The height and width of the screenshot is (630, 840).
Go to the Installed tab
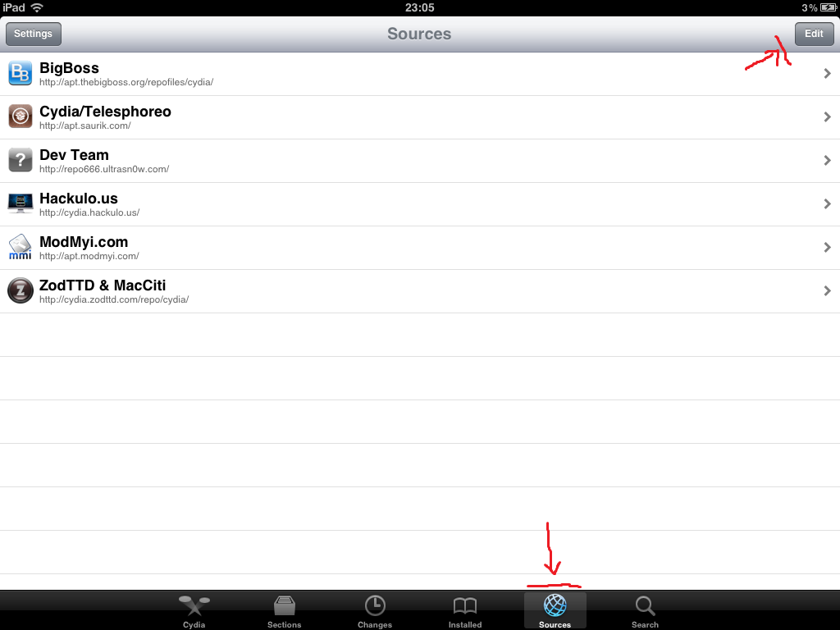point(465,611)
